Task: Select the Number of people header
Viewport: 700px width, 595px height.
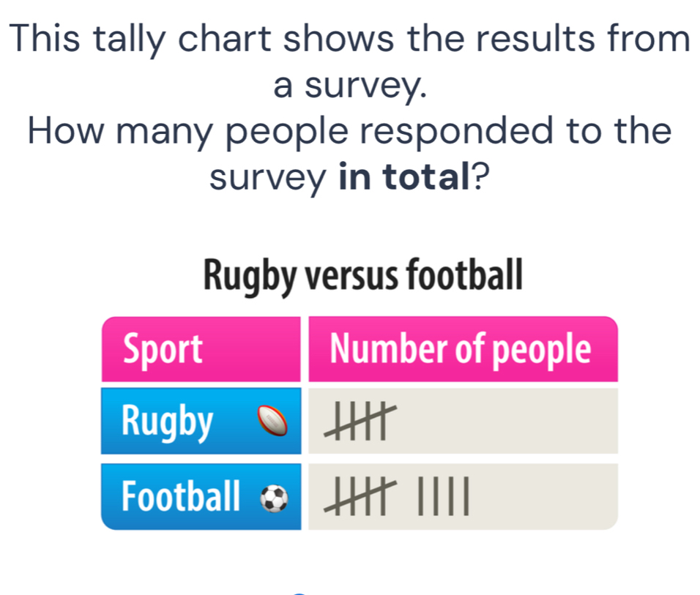Action: point(460,350)
